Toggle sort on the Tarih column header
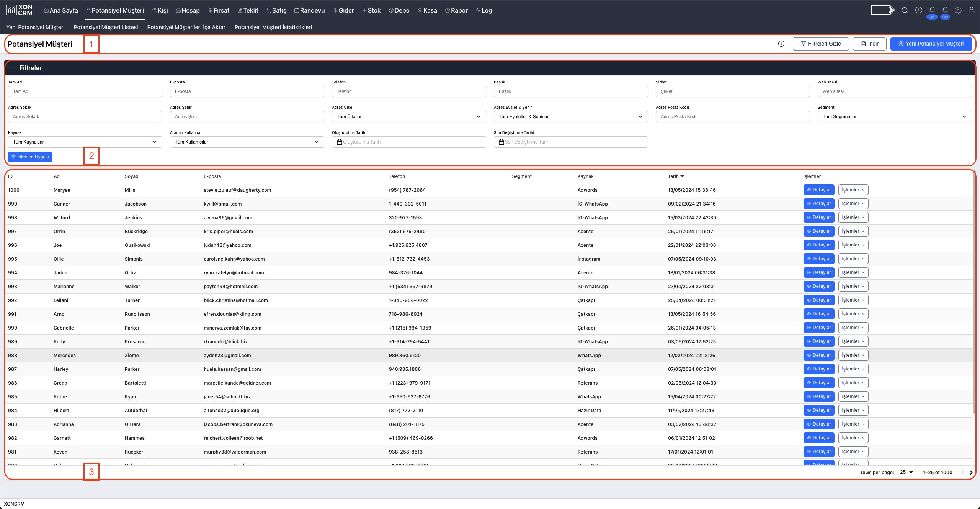Viewport: 980px width, 509px height. coord(676,176)
